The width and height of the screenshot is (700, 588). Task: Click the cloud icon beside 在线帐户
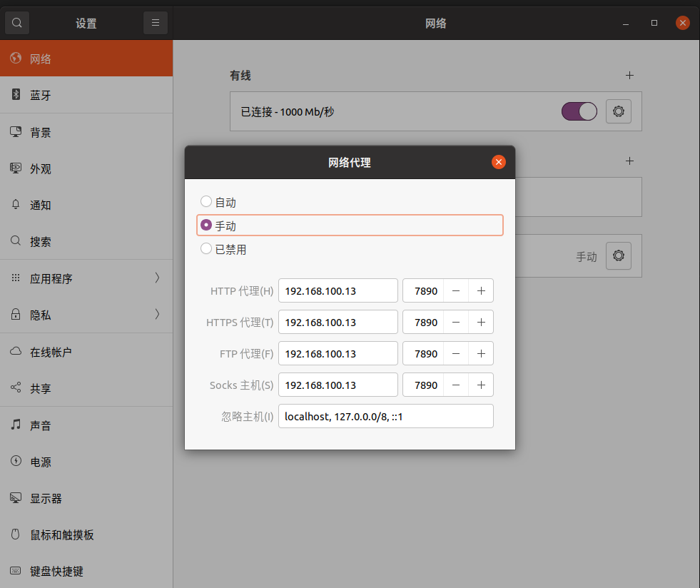tap(16, 351)
